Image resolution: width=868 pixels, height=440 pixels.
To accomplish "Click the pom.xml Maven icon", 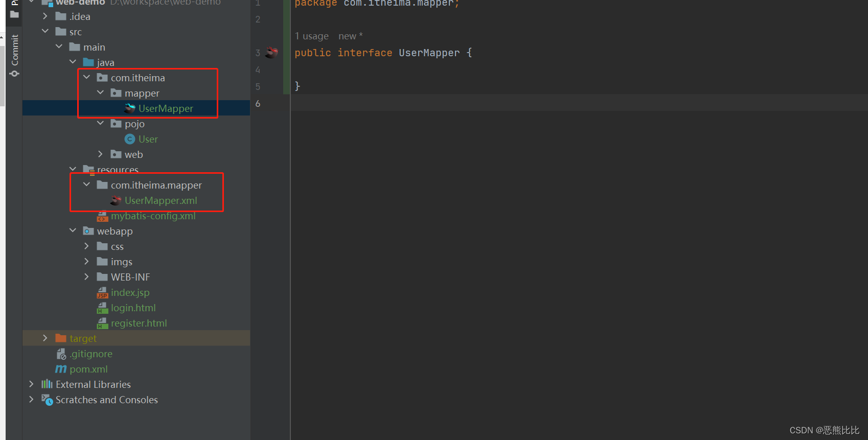I will point(61,369).
